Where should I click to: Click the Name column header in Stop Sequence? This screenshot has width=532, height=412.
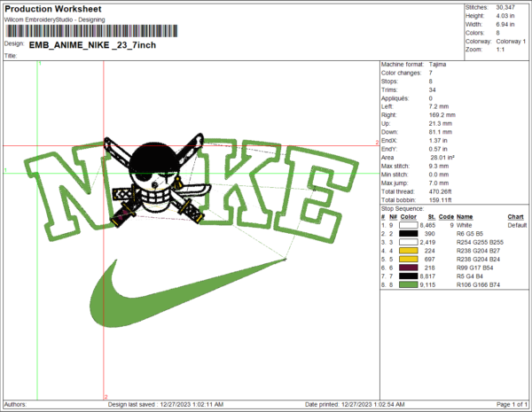465,217
